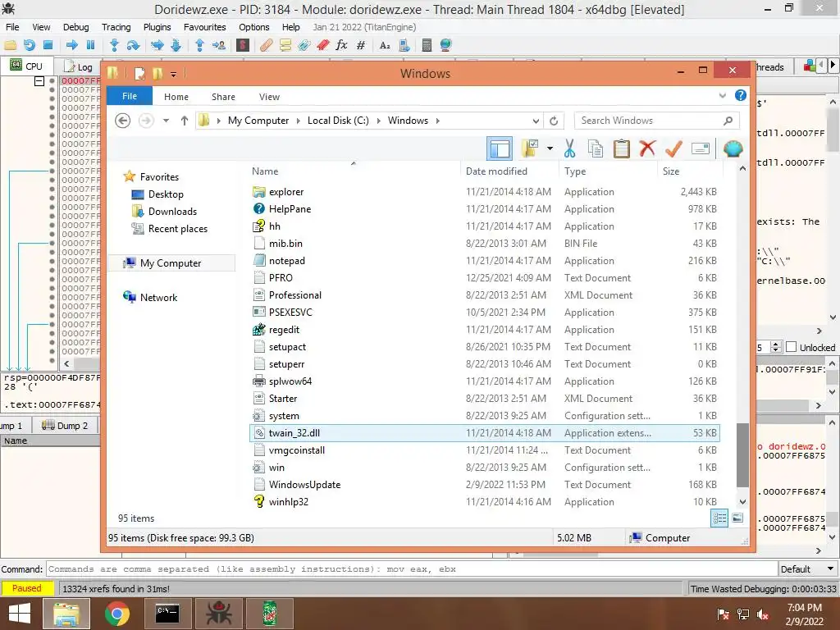
Task: Expand the address bar history dropdown
Action: (x=536, y=121)
